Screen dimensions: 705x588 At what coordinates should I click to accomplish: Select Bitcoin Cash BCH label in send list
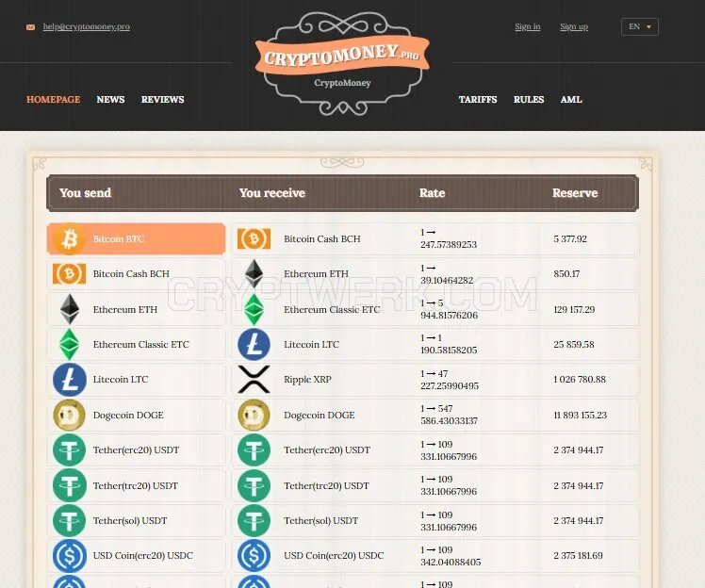[131, 274]
